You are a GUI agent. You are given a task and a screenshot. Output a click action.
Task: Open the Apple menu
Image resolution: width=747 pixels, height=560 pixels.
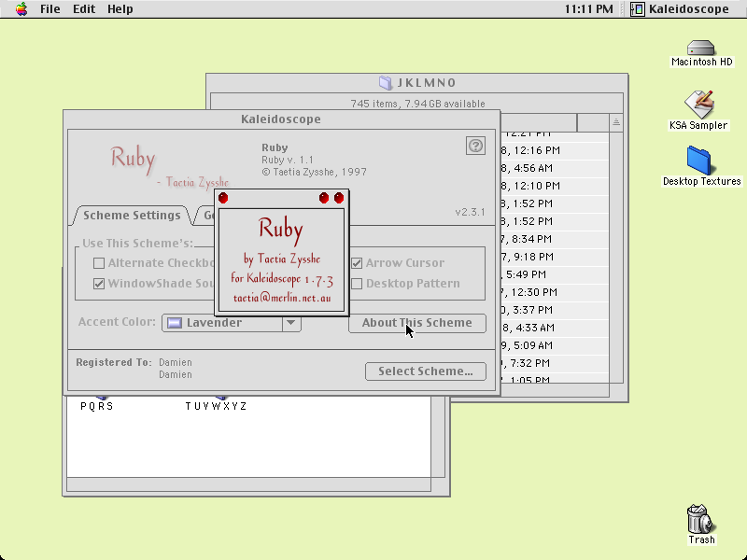(x=21, y=8)
